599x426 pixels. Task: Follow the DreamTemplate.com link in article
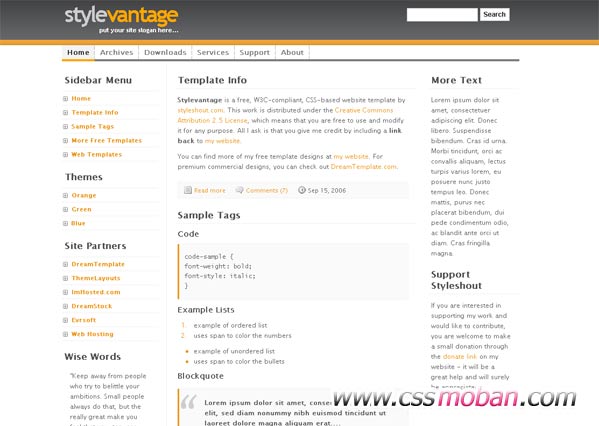tap(363, 167)
